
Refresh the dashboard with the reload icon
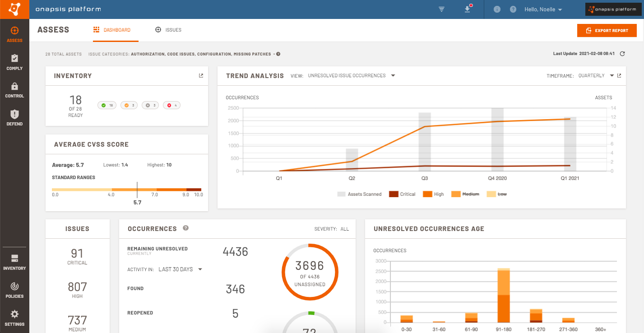(x=622, y=53)
